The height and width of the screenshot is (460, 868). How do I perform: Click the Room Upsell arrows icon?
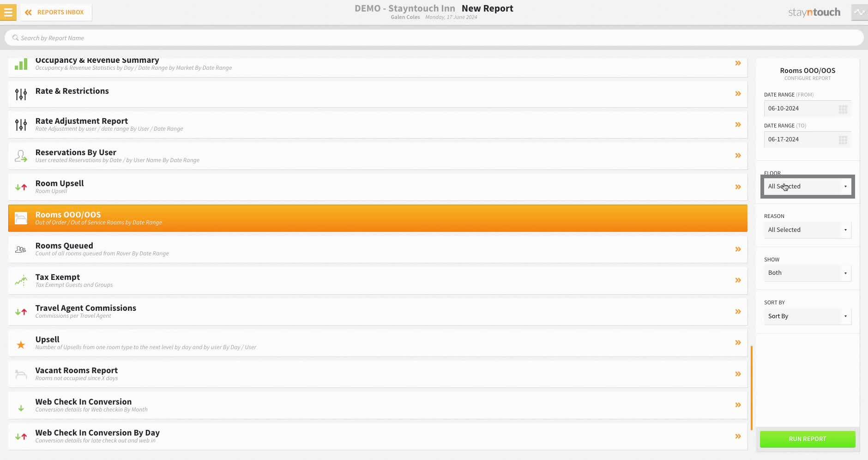coord(21,188)
